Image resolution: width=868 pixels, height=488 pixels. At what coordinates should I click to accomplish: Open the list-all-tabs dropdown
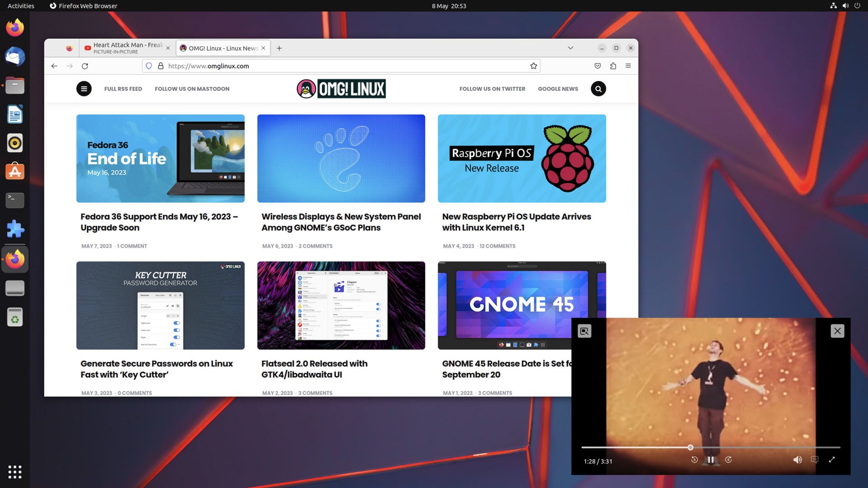[x=570, y=48]
